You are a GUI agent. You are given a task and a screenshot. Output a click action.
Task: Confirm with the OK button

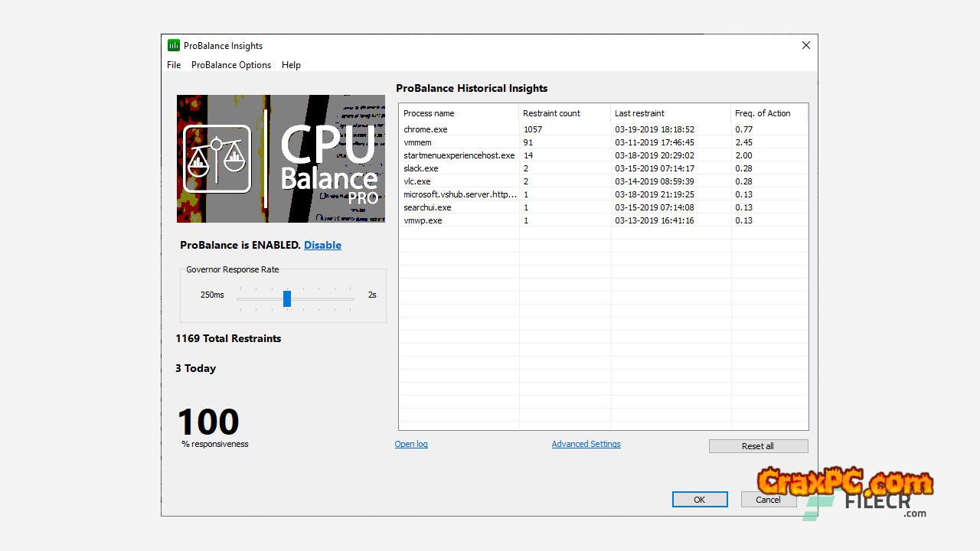pyautogui.click(x=699, y=500)
